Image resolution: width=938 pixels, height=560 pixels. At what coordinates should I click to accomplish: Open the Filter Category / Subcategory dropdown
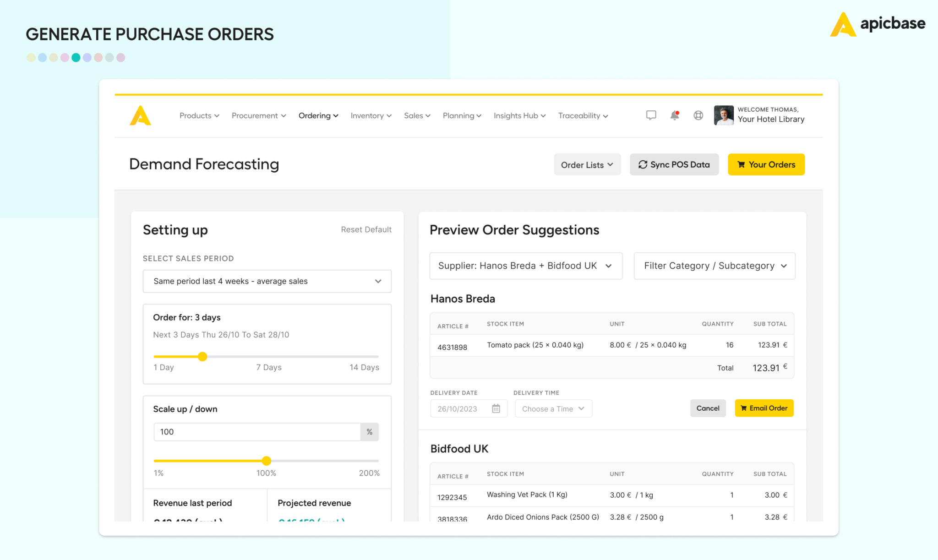[x=714, y=266]
